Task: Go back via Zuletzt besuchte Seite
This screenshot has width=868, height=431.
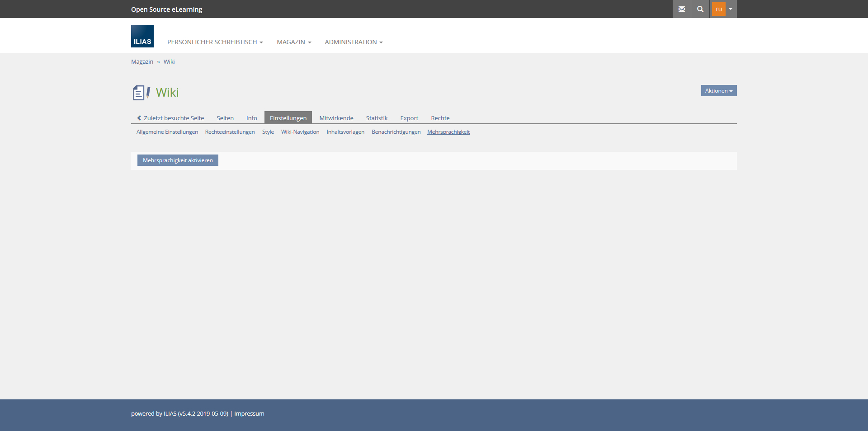Action: (170, 118)
